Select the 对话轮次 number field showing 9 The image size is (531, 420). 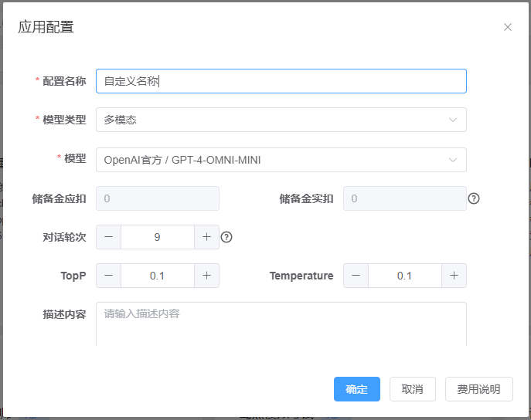[x=157, y=237]
